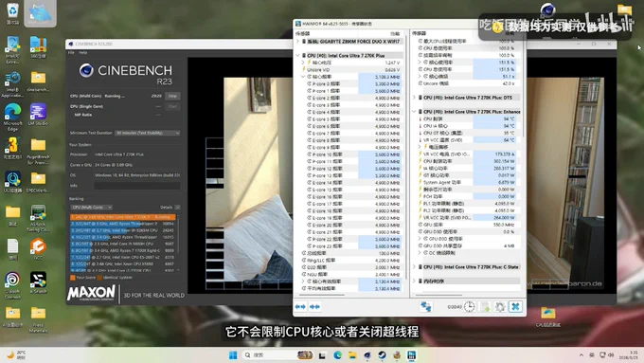Open CPU (Multi Core) ranking dropdown
Image resolution: width=644 pixels, height=363 pixels.
click(x=91, y=208)
